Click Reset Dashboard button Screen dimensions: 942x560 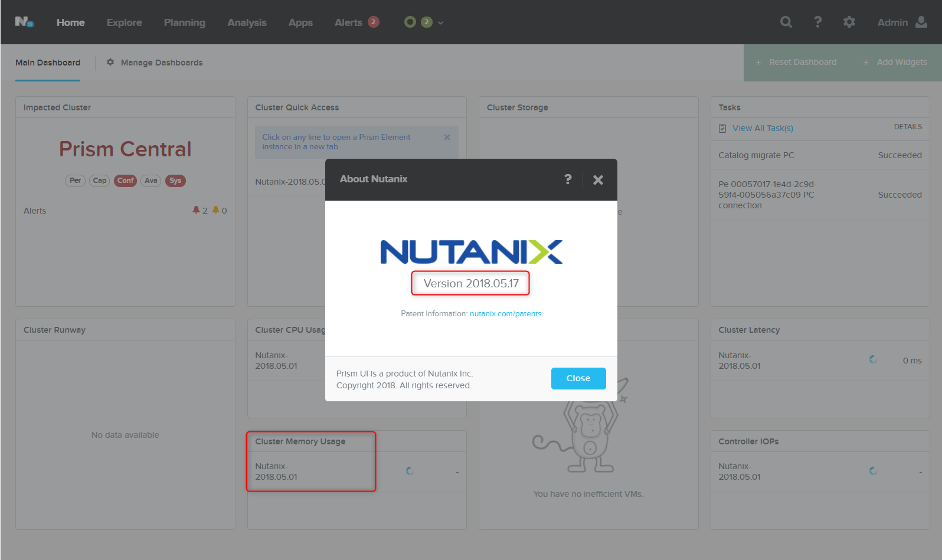coord(796,62)
